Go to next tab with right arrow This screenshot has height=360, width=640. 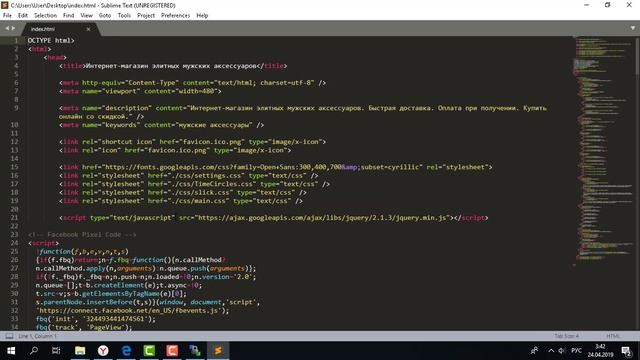[x=13, y=28]
